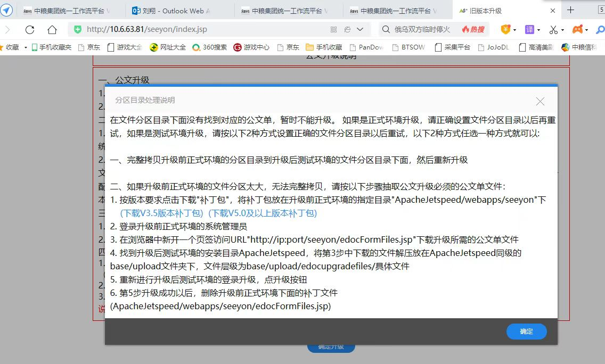Screen dimensions: 605x364
Task: Click the 热搜 hot search button
Action: [473, 30]
